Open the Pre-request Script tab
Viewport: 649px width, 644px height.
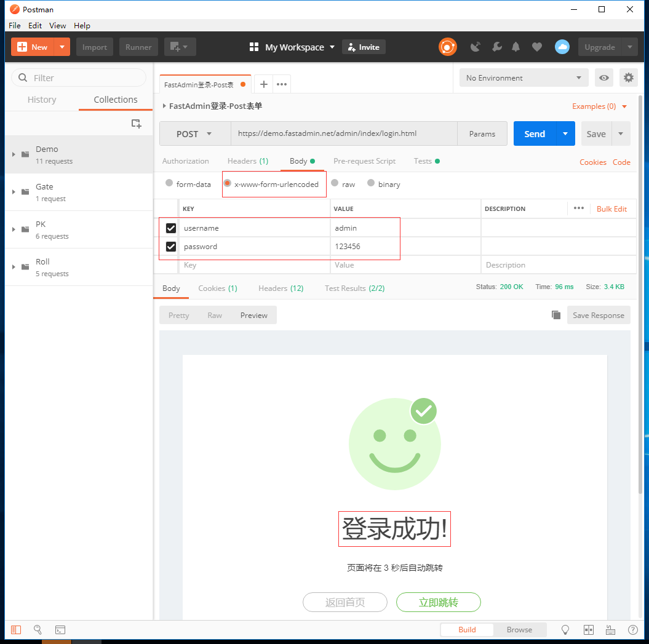pyautogui.click(x=364, y=161)
